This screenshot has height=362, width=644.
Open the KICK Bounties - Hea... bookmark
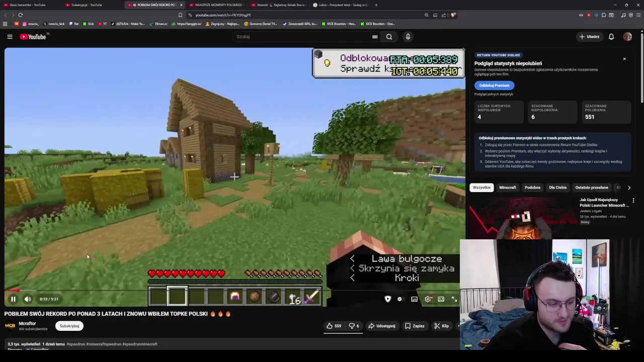pos(338,24)
